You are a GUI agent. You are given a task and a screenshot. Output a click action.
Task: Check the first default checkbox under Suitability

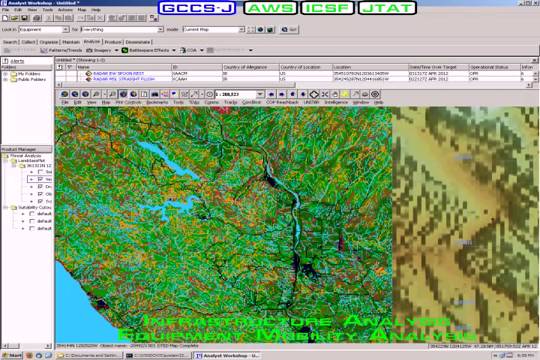32,214
